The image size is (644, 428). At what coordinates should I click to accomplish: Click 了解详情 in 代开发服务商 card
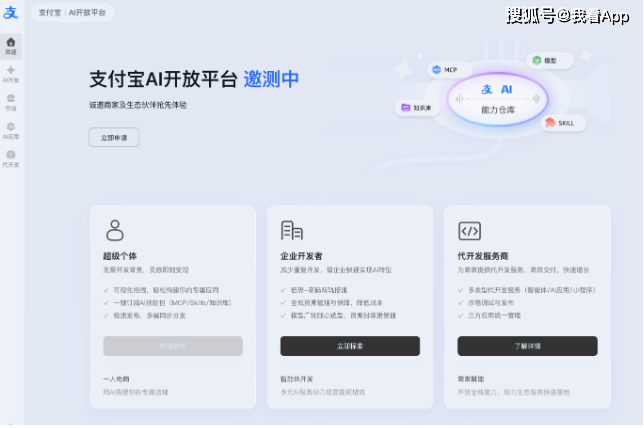(527, 346)
